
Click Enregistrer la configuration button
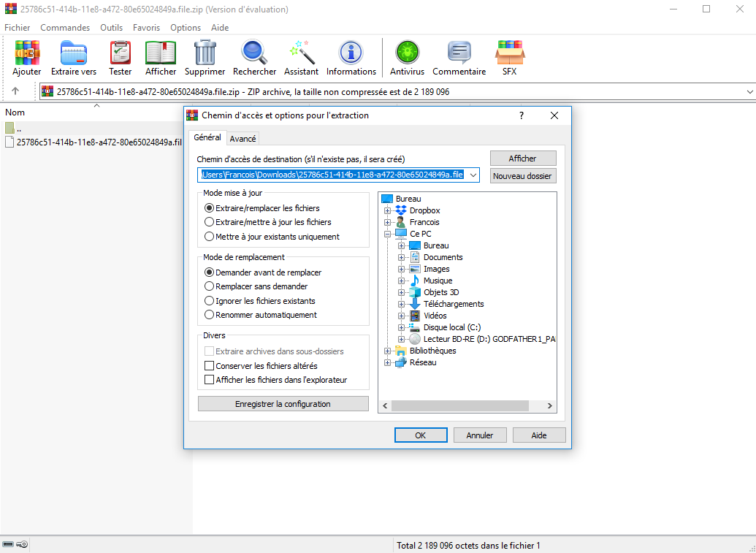coord(283,404)
